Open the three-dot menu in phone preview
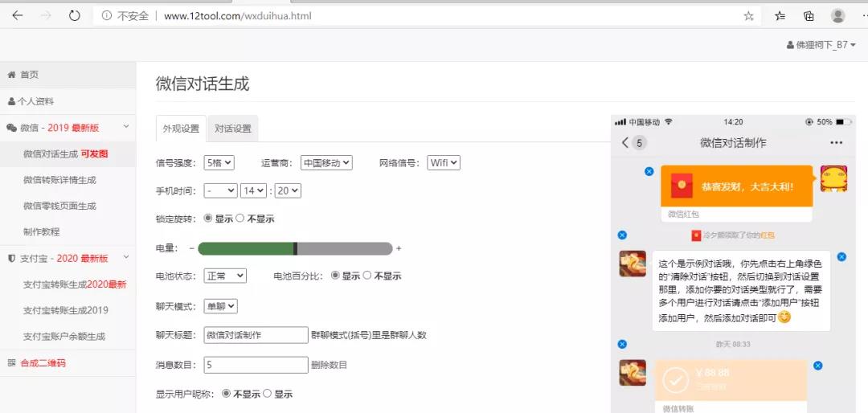This screenshot has height=413, width=868. pyautogui.click(x=836, y=143)
